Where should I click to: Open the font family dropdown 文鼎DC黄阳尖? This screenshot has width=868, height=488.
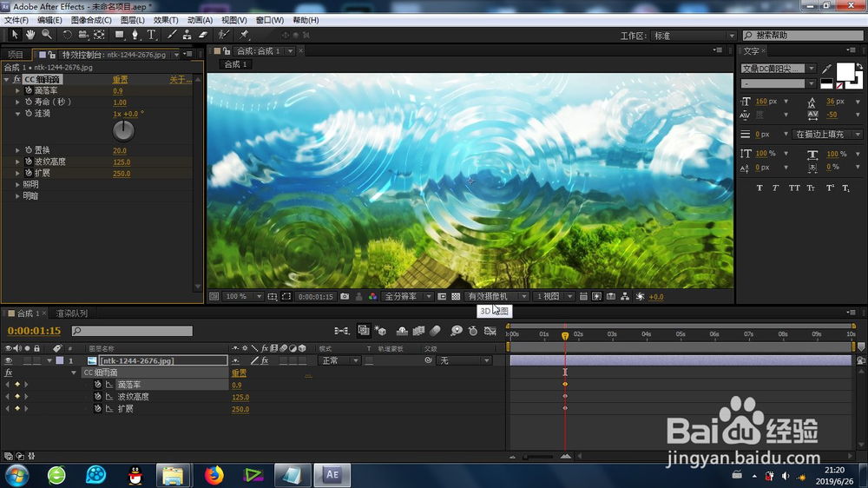(779, 69)
